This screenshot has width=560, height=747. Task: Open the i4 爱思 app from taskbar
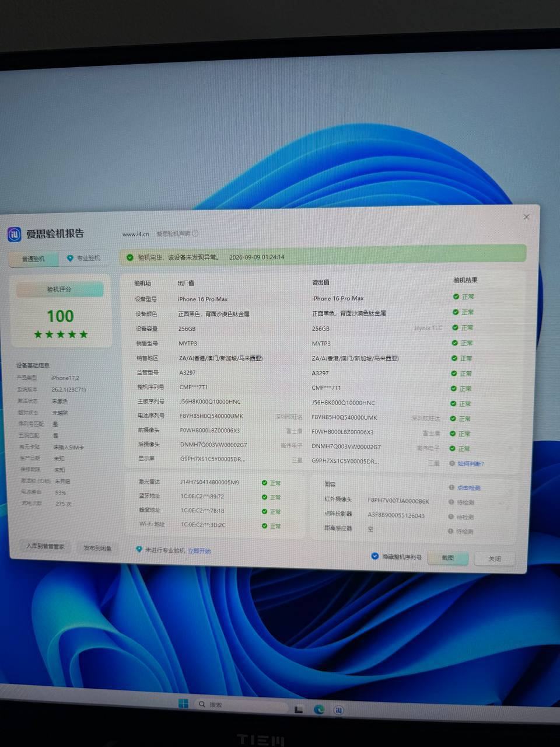(x=339, y=710)
